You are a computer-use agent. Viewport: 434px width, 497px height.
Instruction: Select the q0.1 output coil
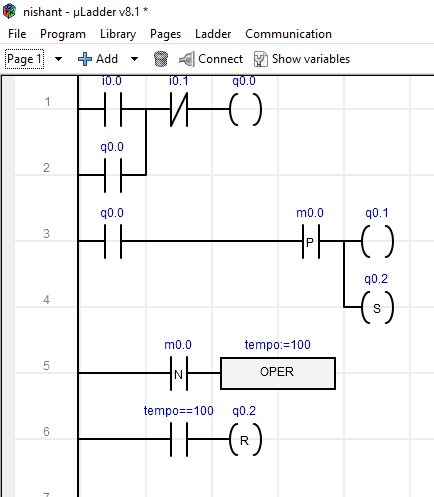click(x=377, y=241)
